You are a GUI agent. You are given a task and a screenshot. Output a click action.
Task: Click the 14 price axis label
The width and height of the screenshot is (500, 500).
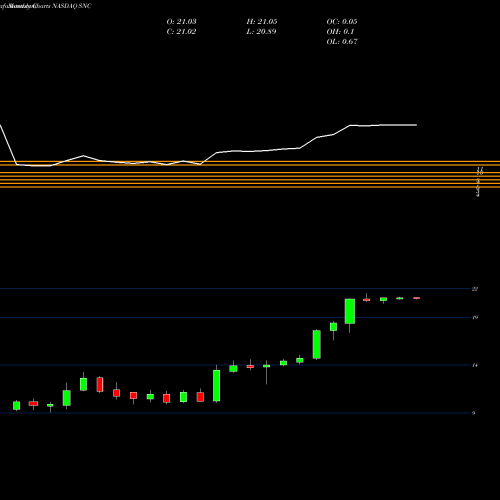[475, 365]
